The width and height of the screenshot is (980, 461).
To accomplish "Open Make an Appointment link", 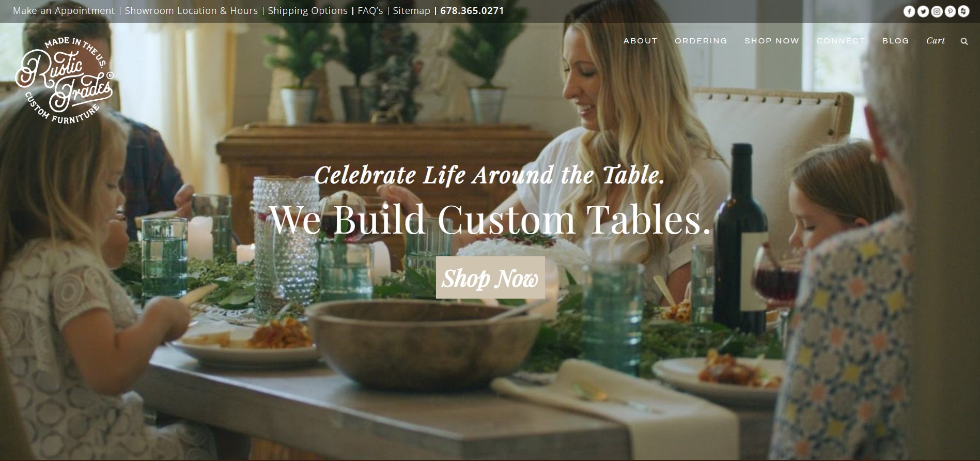I will coord(64,11).
